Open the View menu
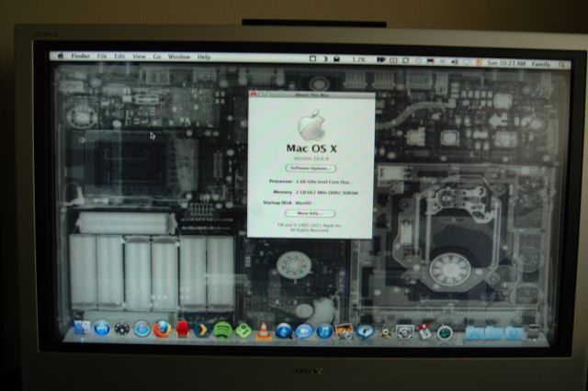This screenshot has height=391, width=588. (x=139, y=57)
